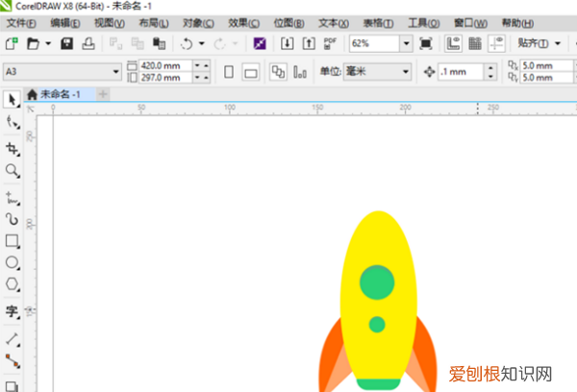Screen dimensions: 577x392
Task: Click the page height 297.0 mm field
Action: click(165, 78)
